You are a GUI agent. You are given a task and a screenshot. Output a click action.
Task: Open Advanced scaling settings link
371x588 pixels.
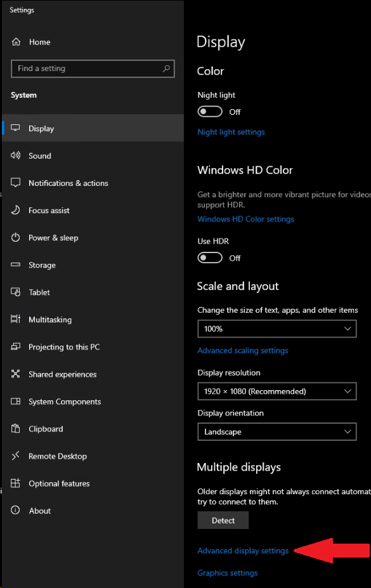(x=243, y=350)
